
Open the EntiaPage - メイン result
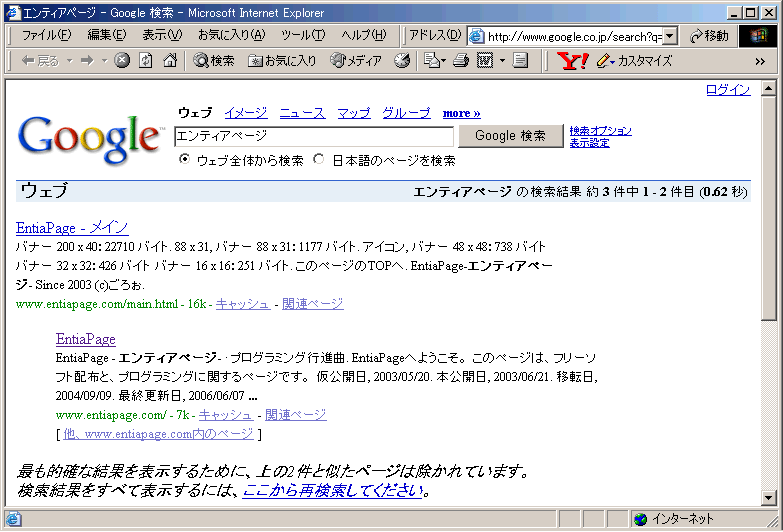(72, 228)
